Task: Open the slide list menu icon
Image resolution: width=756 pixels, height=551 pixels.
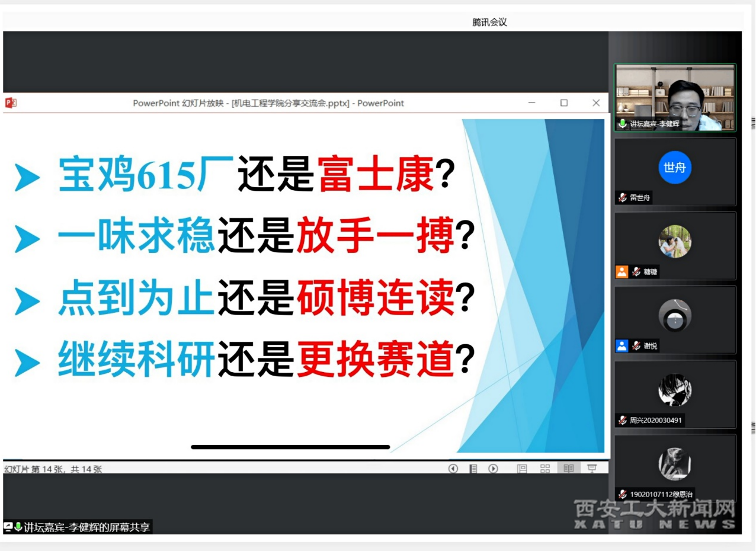Action: tap(473, 469)
